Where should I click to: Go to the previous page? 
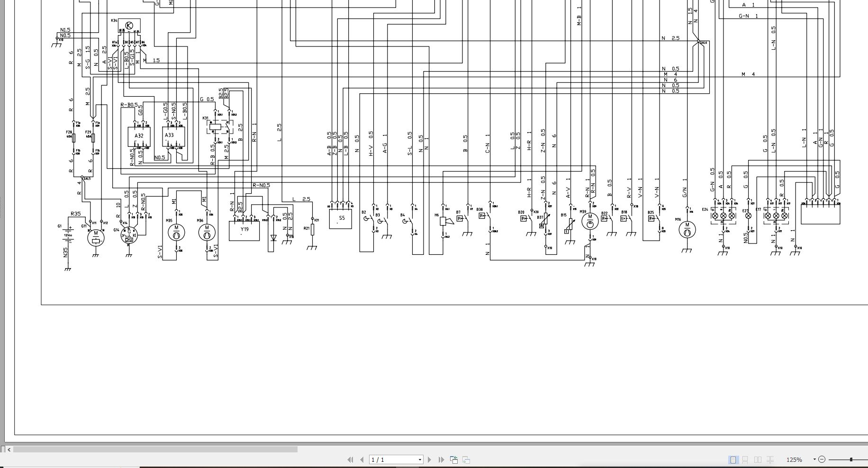point(362,459)
